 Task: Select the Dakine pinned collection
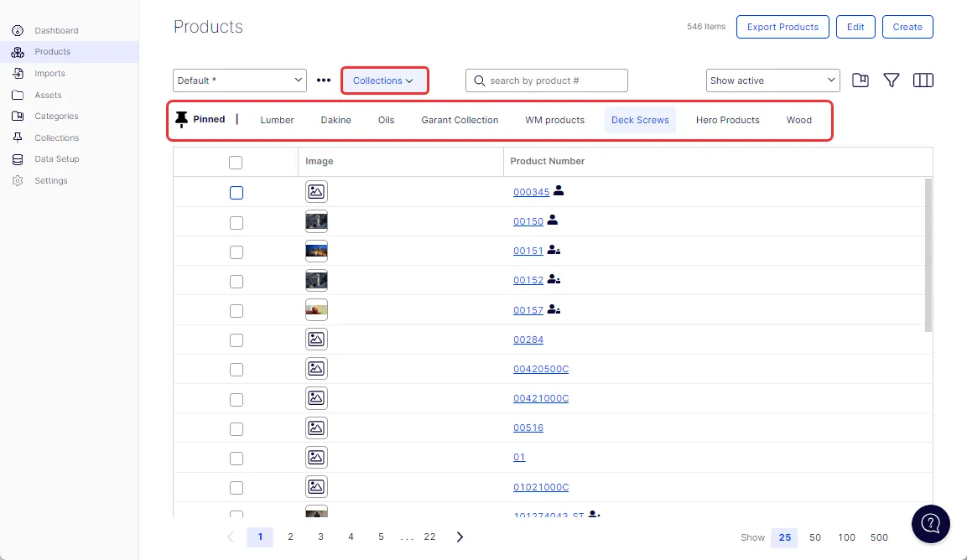(x=336, y=120)
